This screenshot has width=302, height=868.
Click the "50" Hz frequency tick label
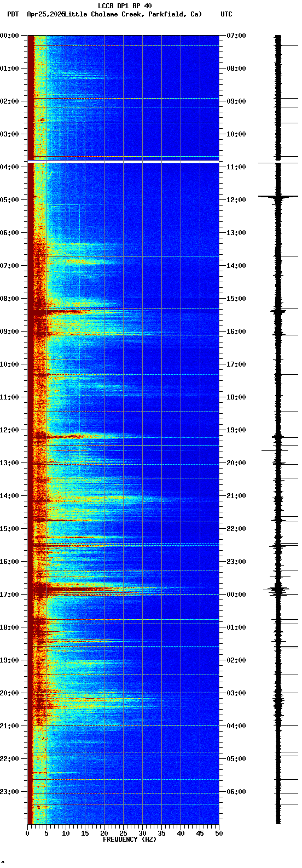(219, 833)
